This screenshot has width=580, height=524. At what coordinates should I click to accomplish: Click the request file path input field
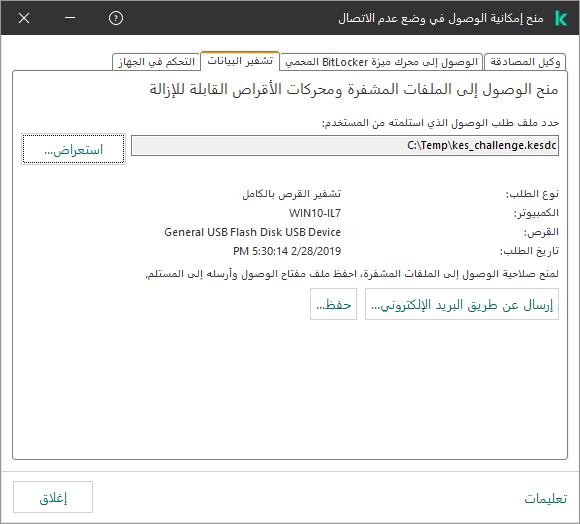pos(345,145)
